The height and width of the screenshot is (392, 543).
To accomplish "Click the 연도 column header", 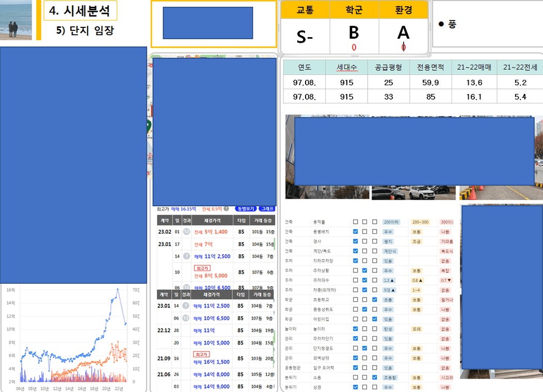I will 305,68.
